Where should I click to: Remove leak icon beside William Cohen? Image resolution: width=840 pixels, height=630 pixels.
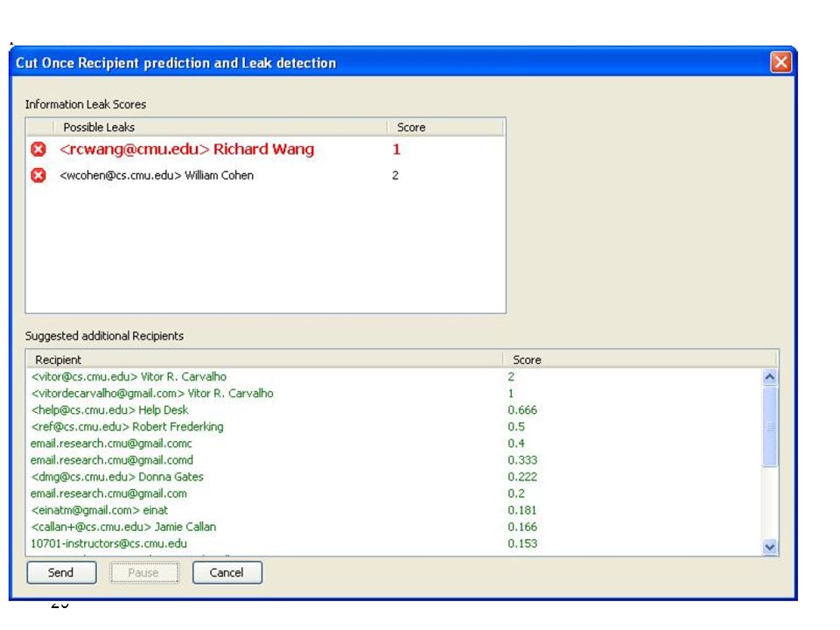(x=38, y=175)
